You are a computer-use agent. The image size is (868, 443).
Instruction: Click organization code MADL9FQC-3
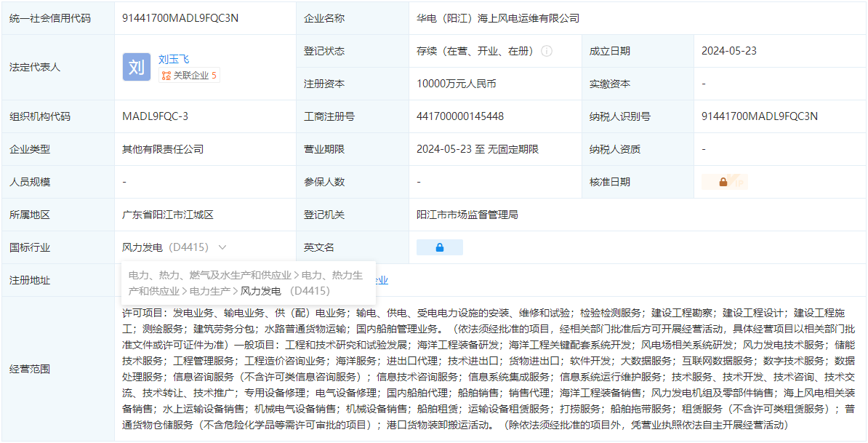click(155, 116)
